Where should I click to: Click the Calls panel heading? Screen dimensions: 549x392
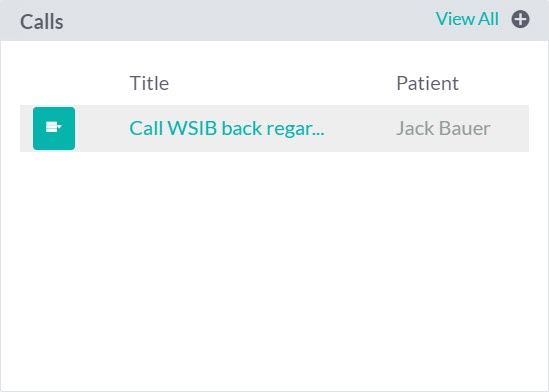(42, 22)
